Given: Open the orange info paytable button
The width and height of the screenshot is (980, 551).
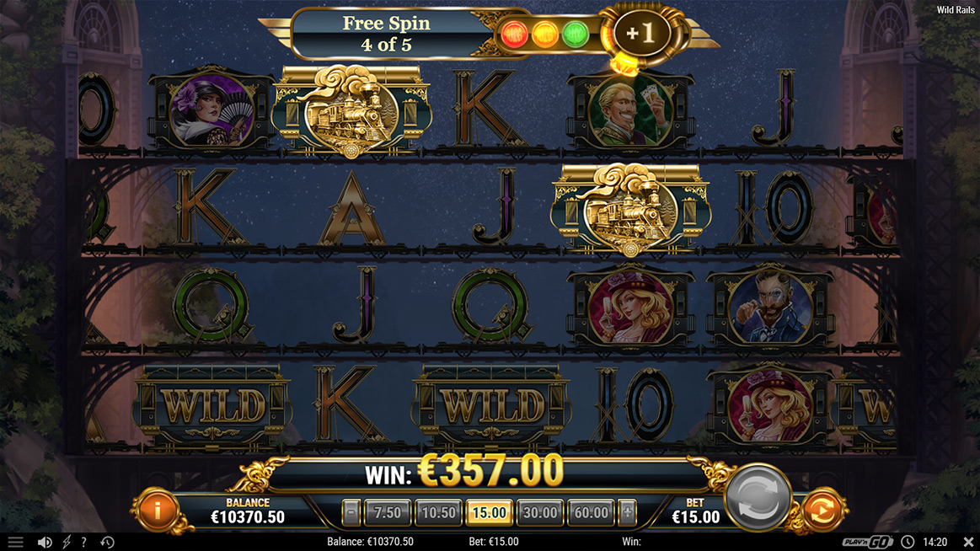Looking at the screenshot, I should pos(156,511).
